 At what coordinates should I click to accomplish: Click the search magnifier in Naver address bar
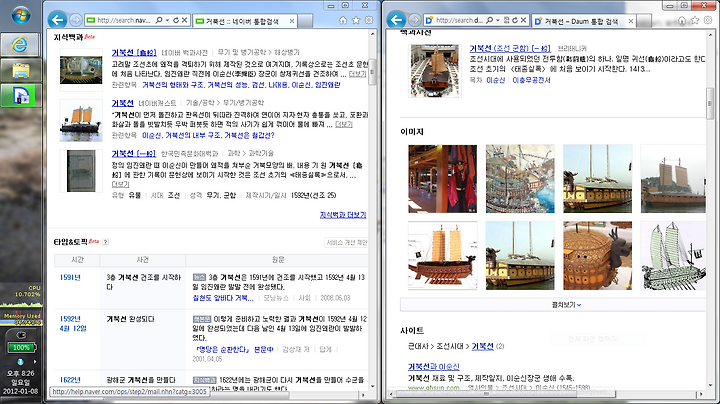[159, 20]
